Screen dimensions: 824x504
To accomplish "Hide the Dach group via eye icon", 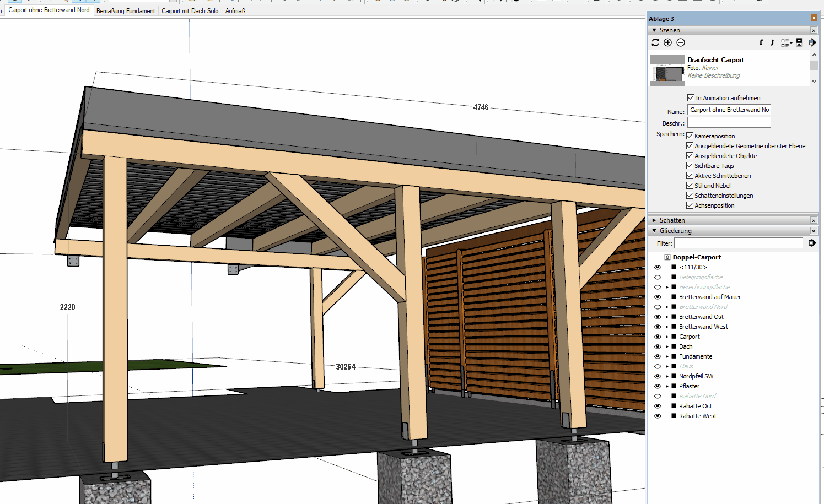I will 658,346.
